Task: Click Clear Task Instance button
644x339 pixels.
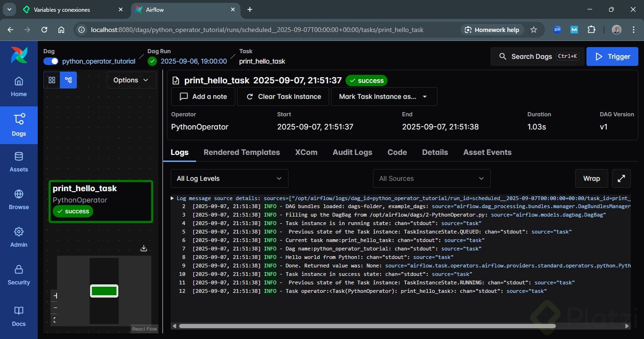Action: (x=283, y=97)
